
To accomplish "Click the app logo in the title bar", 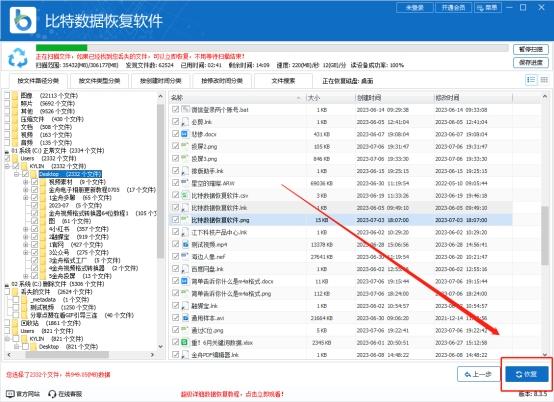I will (23, 20).
